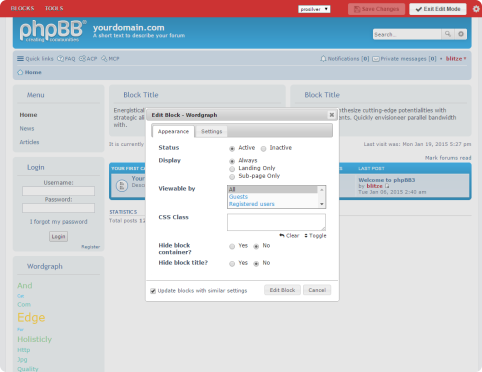Screen dimensions: 482x372
Task: Click the phpBB logo
Action: click(x=53, y=31)
